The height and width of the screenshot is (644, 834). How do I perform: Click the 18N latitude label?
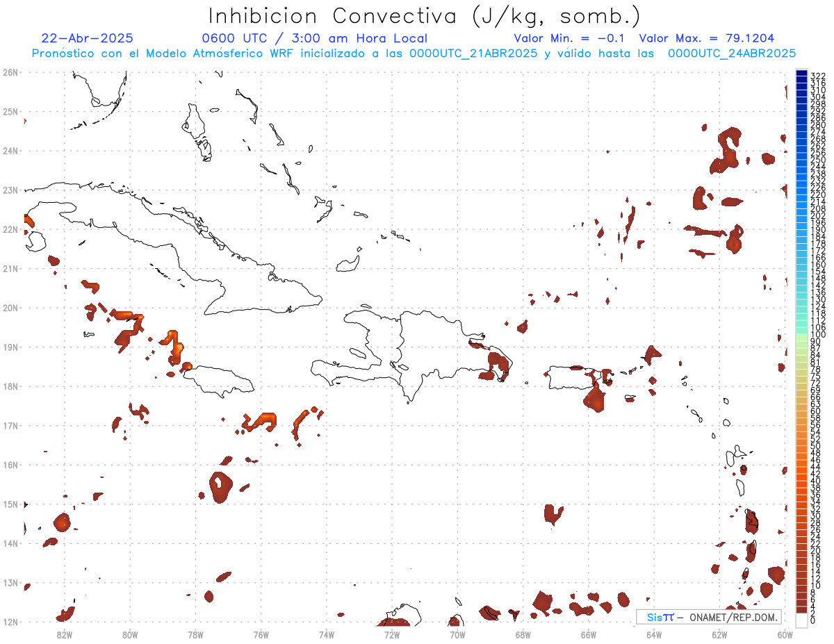[10, 386]
